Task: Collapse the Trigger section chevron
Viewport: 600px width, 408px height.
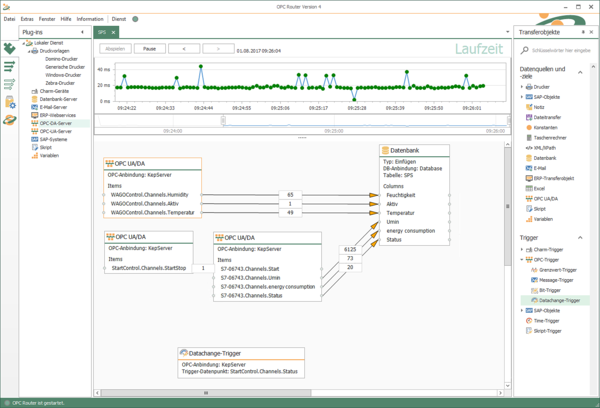Action: (580, 238)
